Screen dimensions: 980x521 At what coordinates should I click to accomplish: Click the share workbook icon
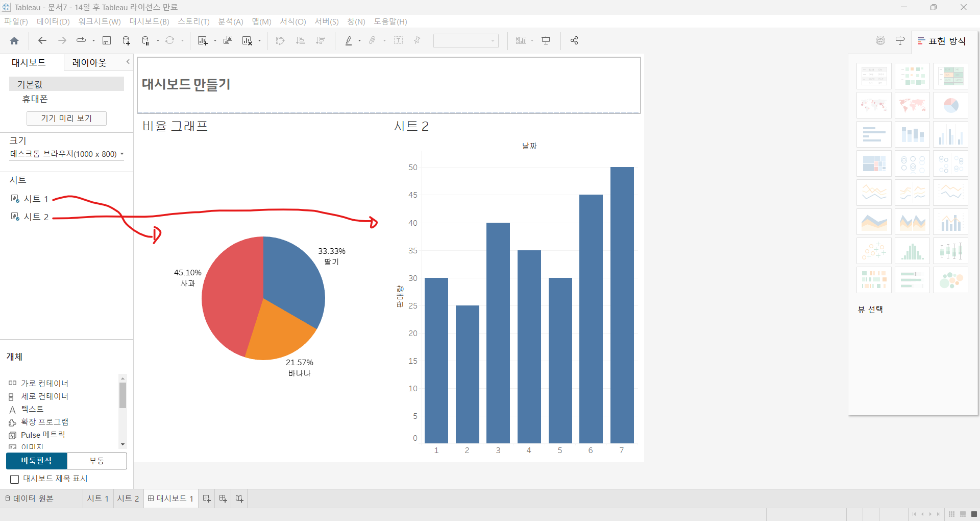click(574, 40)
